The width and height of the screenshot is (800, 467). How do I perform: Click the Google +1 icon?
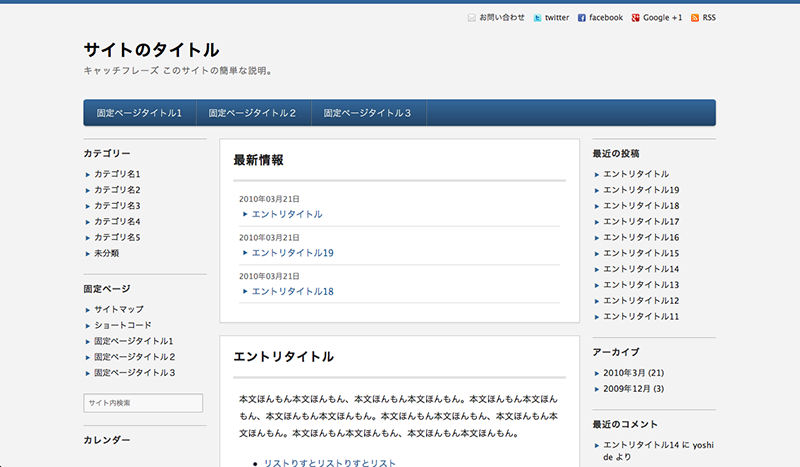click(x=636, y=18)
